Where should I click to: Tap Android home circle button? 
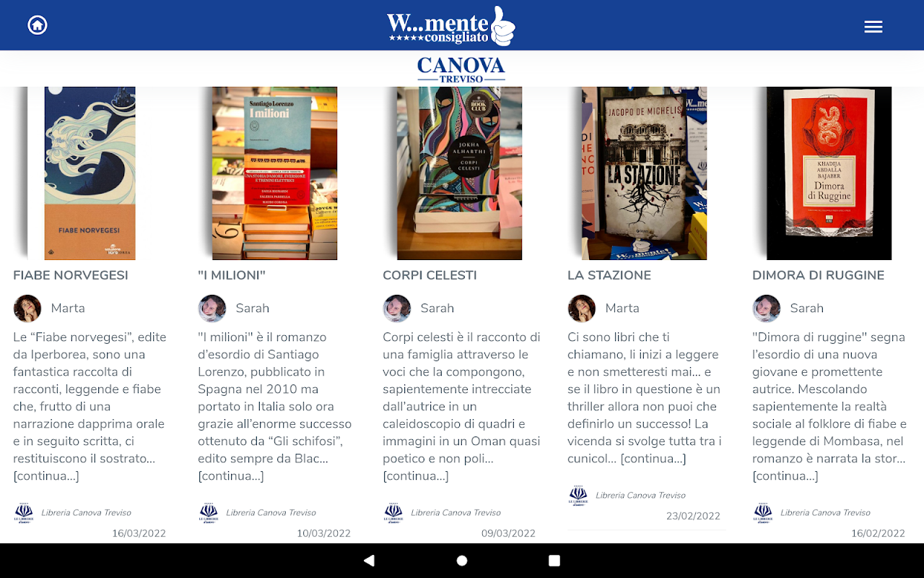click(462, 561)
